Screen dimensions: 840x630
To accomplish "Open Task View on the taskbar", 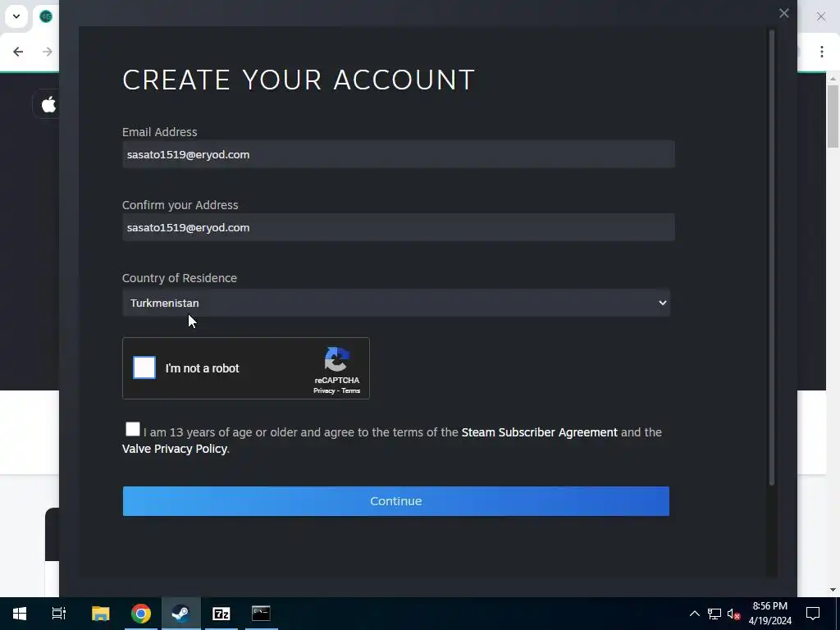I will (x=59, y=614).
